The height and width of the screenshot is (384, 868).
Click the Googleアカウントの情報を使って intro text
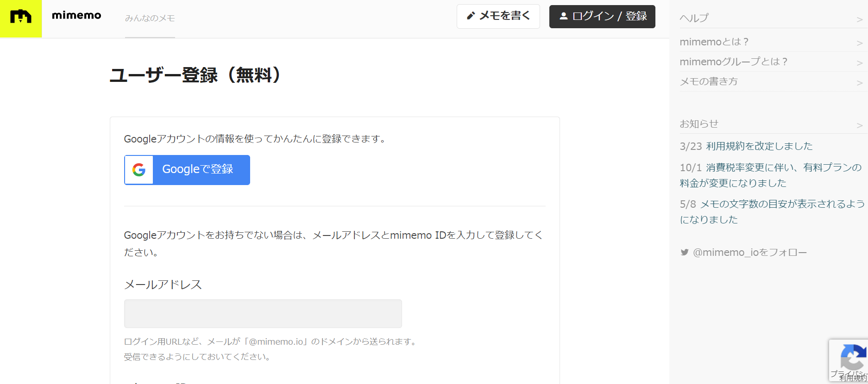256,139
